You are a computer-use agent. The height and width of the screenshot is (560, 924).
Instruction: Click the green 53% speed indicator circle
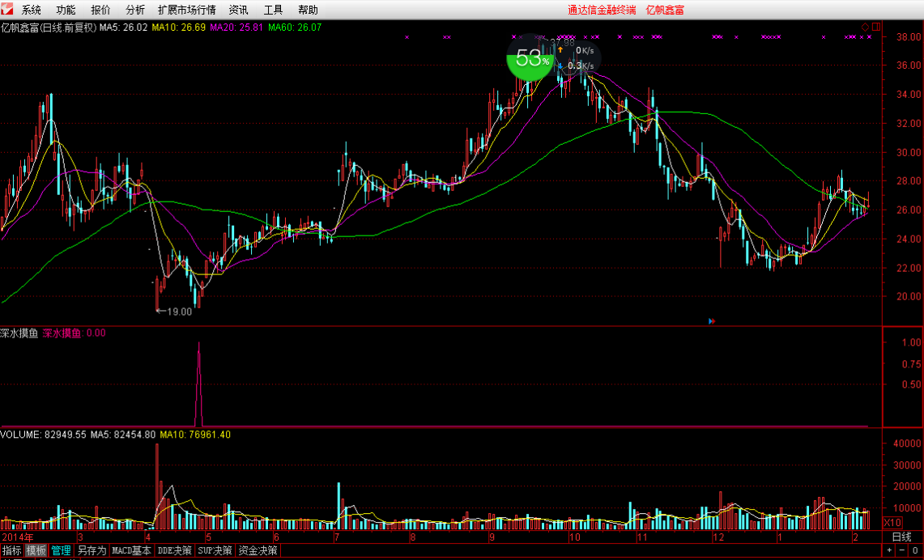530,57
